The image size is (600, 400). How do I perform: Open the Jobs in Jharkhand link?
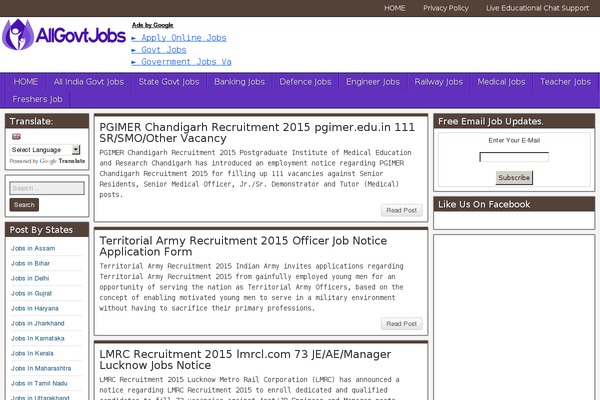[x=38, y=323]
